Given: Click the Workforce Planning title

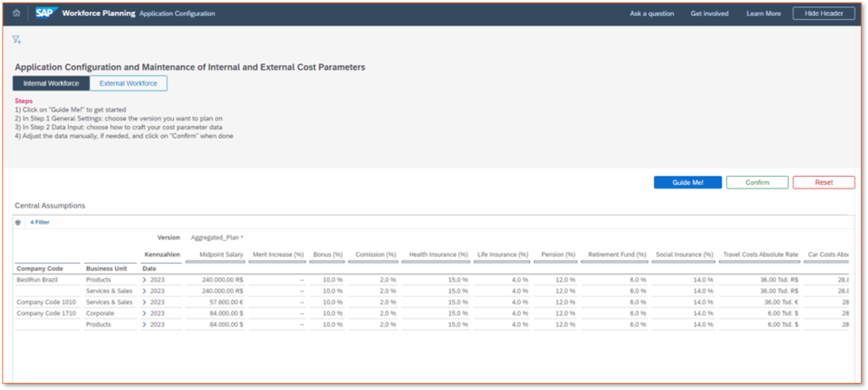Looking at the screenshot, I should (99, 13).
